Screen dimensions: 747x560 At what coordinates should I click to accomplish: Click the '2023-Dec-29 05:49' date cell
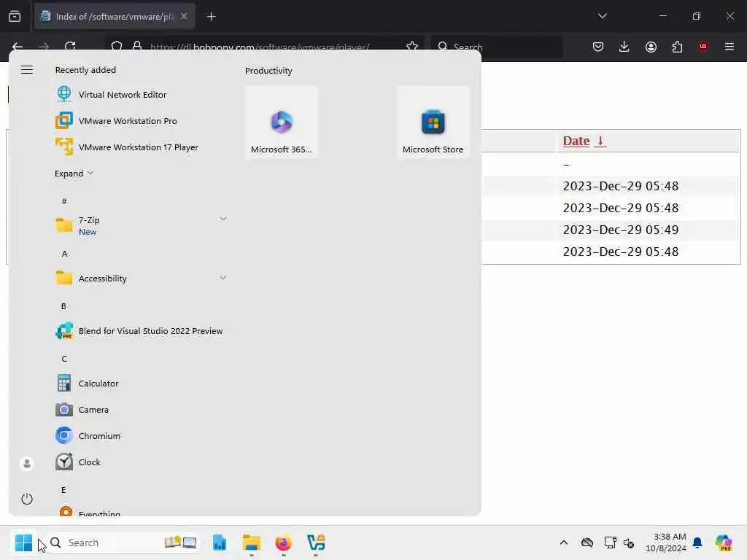(x=620, y=230)
